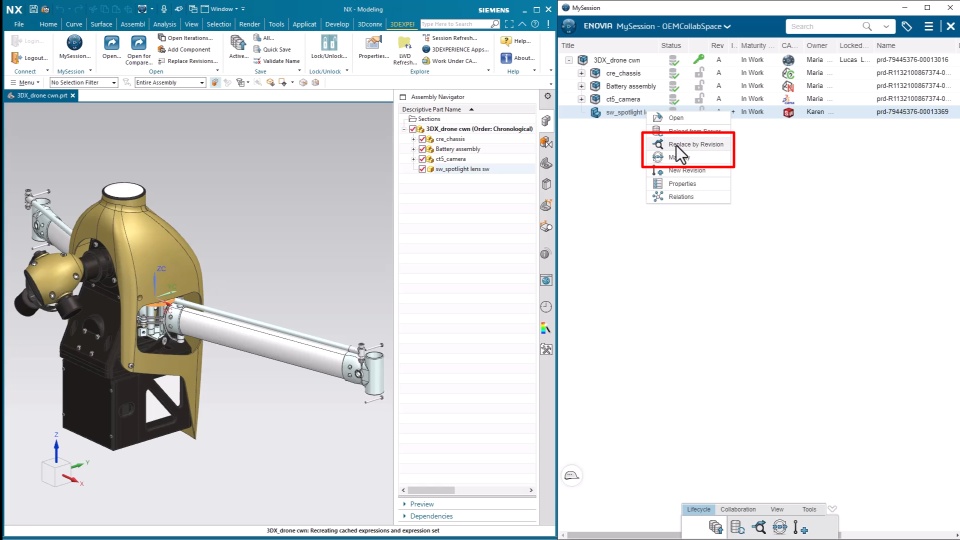Open the search options dropdown arrow in MySession
The image size is (960, 540).
click(886, 26)
